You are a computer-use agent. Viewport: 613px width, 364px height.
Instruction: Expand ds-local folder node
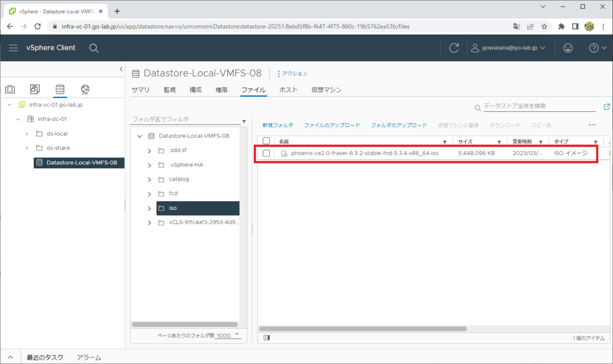[x=27, y=134]
